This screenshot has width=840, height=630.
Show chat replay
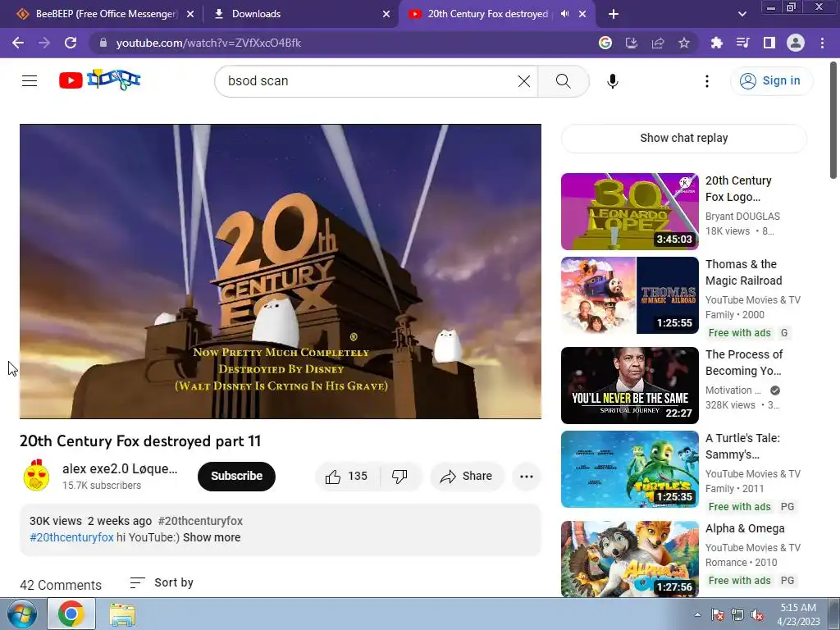coord(683,138)
